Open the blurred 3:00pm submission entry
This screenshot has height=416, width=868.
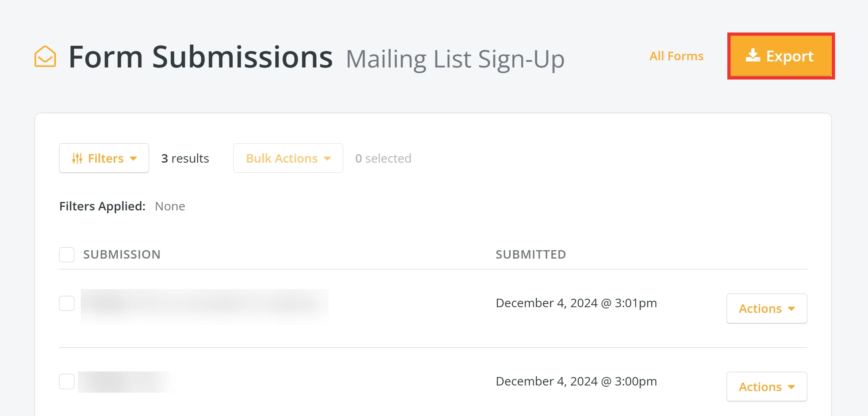pos(127,382)
